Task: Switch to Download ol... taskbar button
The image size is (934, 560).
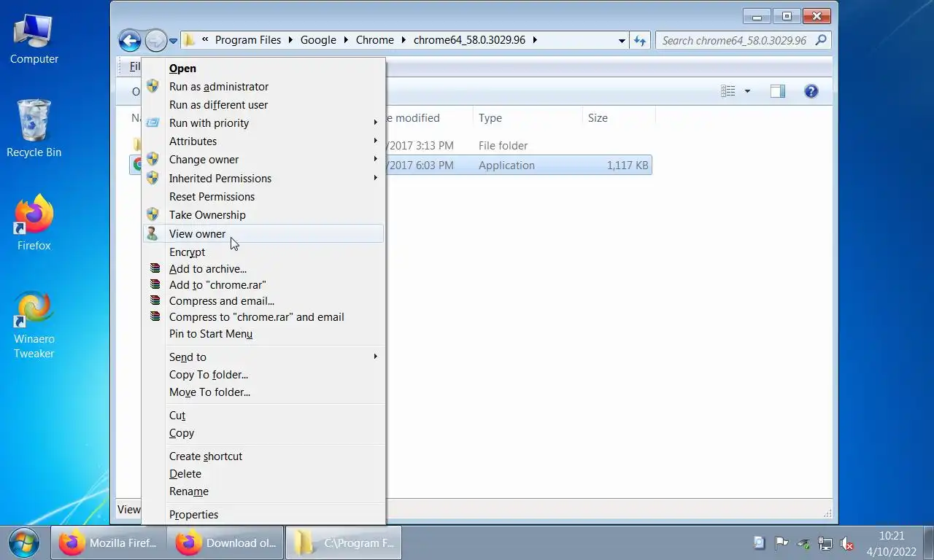Action: click(225, 542)
